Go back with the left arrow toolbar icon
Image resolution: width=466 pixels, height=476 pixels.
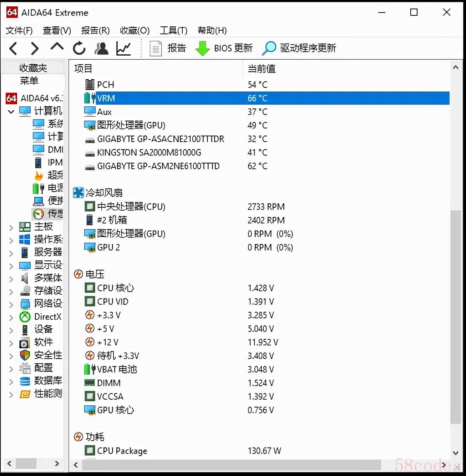[x=13, y=48]
